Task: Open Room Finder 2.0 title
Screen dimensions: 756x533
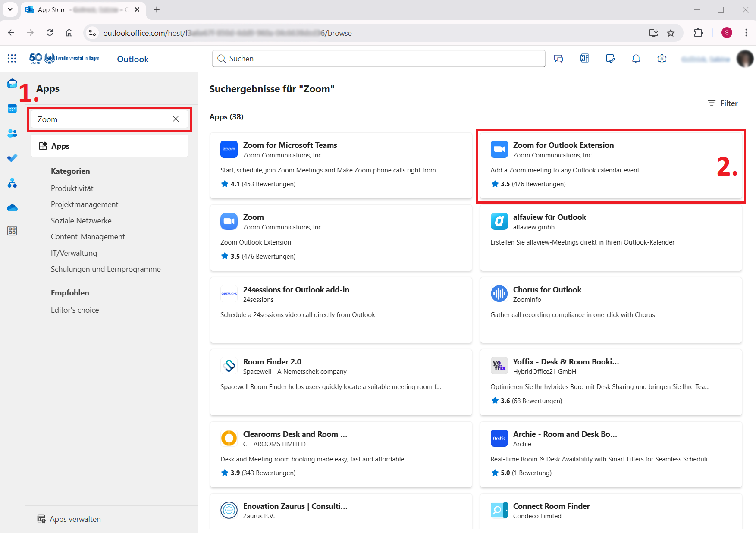Action: tap(272, 362)
